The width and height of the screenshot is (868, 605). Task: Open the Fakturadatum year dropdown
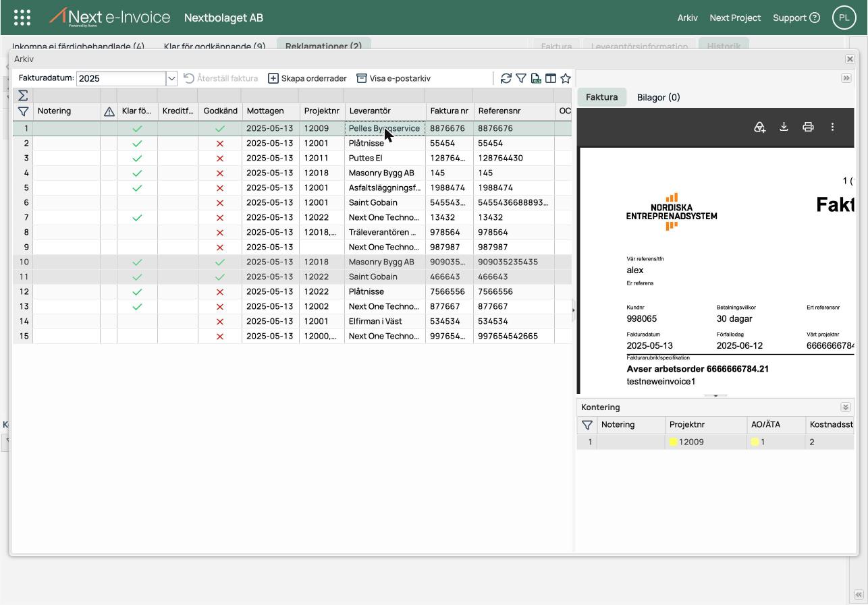171,78
